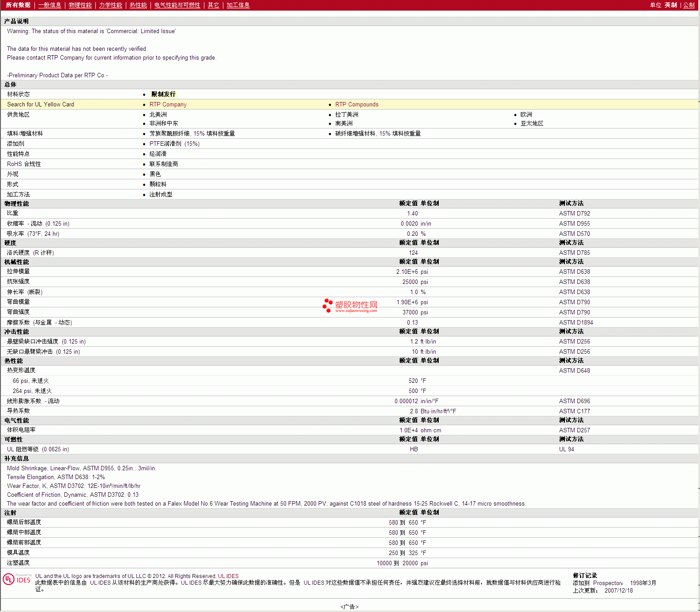Click the 经润滑 feature link
The width and height of the screenshot is (700, 612).
point(158,154)
